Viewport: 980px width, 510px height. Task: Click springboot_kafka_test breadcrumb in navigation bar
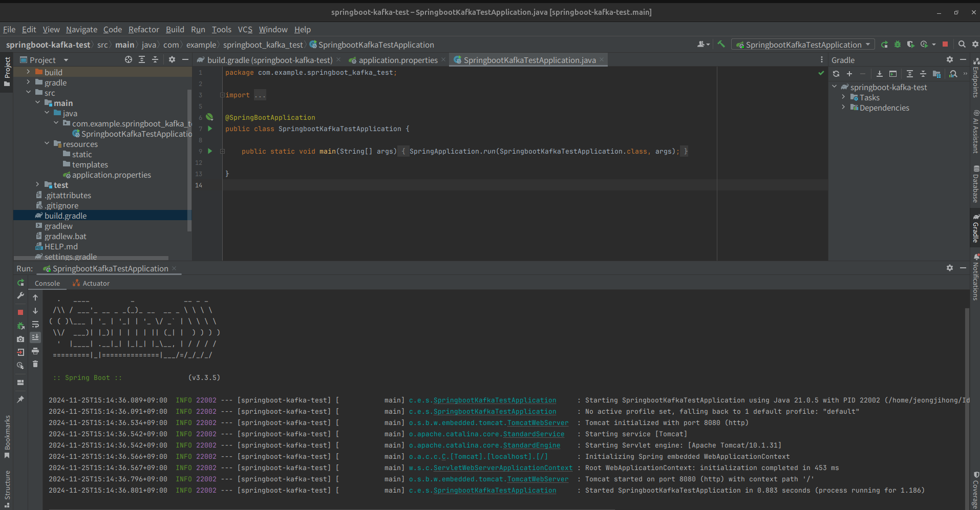[x=263, y=45]
